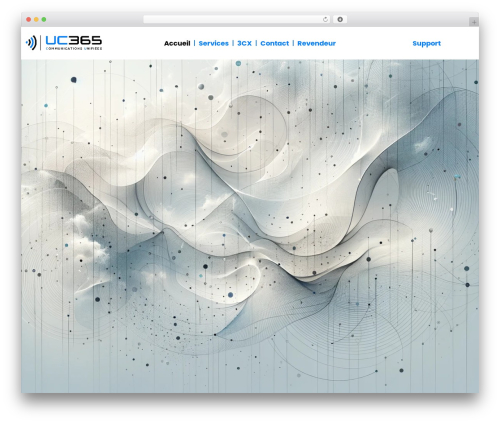This screenshot has height=423, width=500.
Task: Open the Services menu item
Action: pos(214,43)
